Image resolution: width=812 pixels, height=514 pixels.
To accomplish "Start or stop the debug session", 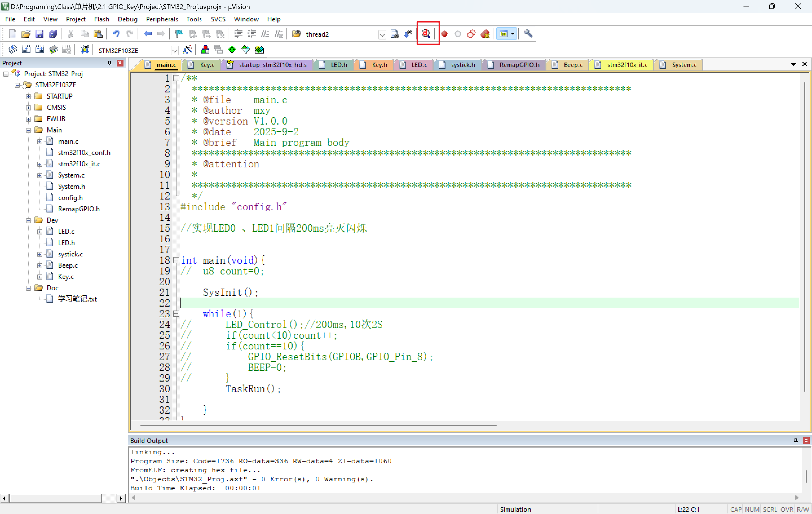I will 426,34.
